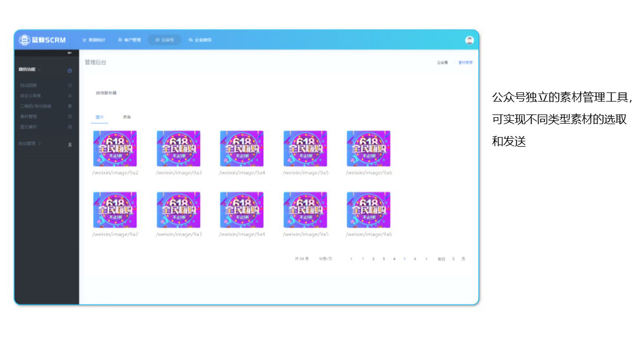The width and height of the screenshot is (644, 345).
Task: Open the 企业微信 top menu
Action: pos(200,40)
